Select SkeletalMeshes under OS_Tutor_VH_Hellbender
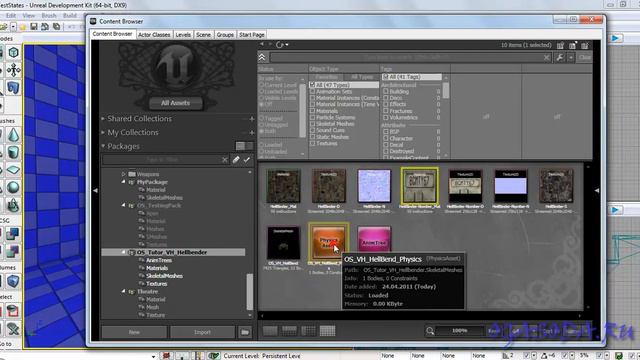Screen dimensions: 640x360 [164, 276]
